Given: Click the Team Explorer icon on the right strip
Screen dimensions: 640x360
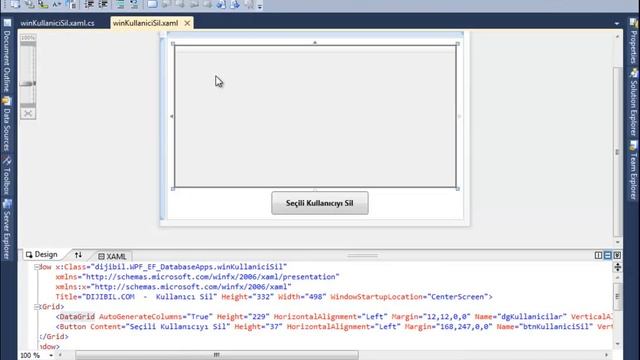Looking at the screenshot, I should pos(633,145).
